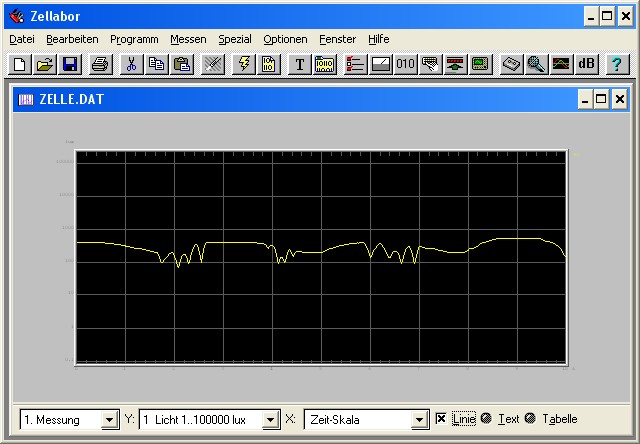Click the New file icon

pyautogui.click(x=19, y=64)
